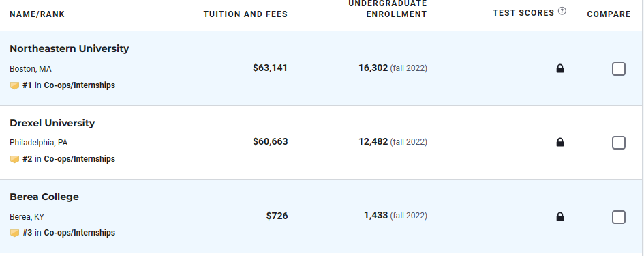
Task: Open Drexel's Co-ops/Internships ranking link
Action: [79, 159]
